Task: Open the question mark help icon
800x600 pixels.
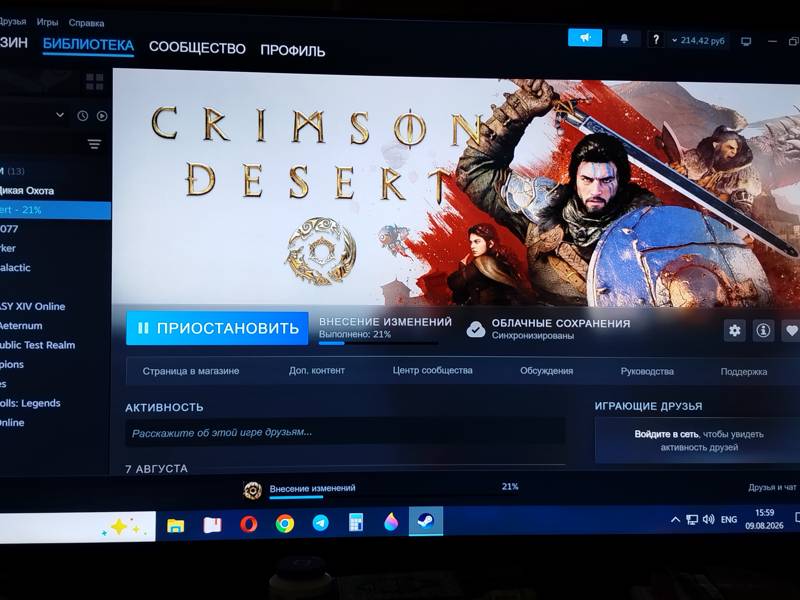Action: click(x=656, y=39)
